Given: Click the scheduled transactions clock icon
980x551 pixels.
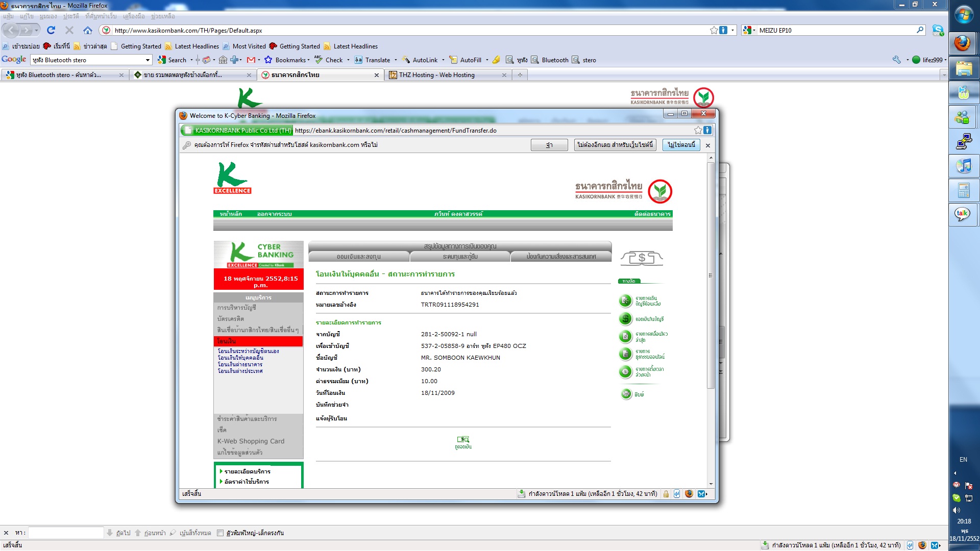Looking at the screenshot, I should coord(625,371).
